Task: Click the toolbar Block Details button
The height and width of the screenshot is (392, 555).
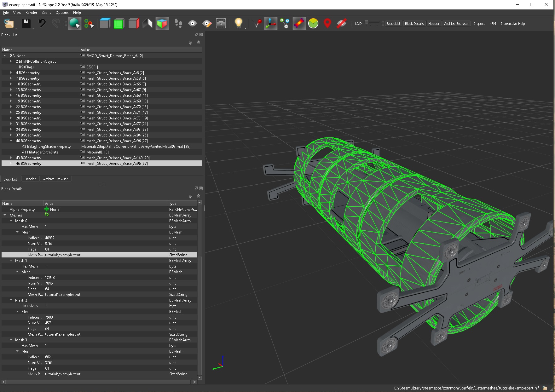Action: click(x=414, y=24)
